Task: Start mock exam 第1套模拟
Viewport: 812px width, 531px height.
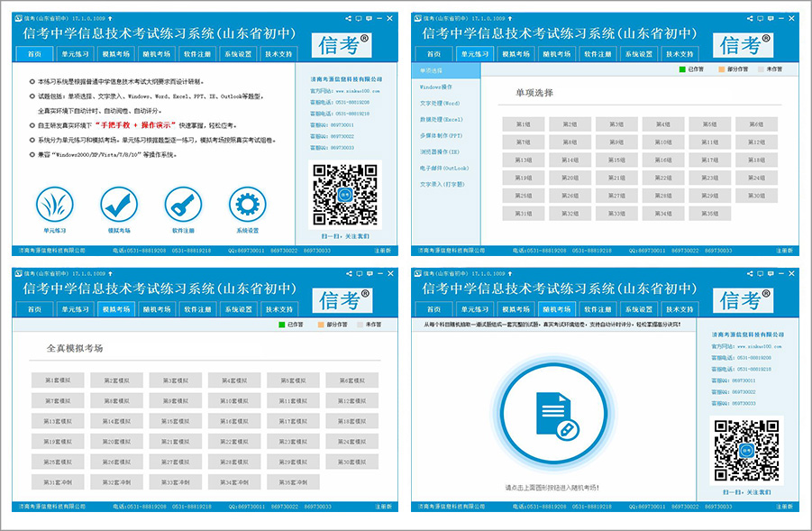Action: (x=56, y=380)
